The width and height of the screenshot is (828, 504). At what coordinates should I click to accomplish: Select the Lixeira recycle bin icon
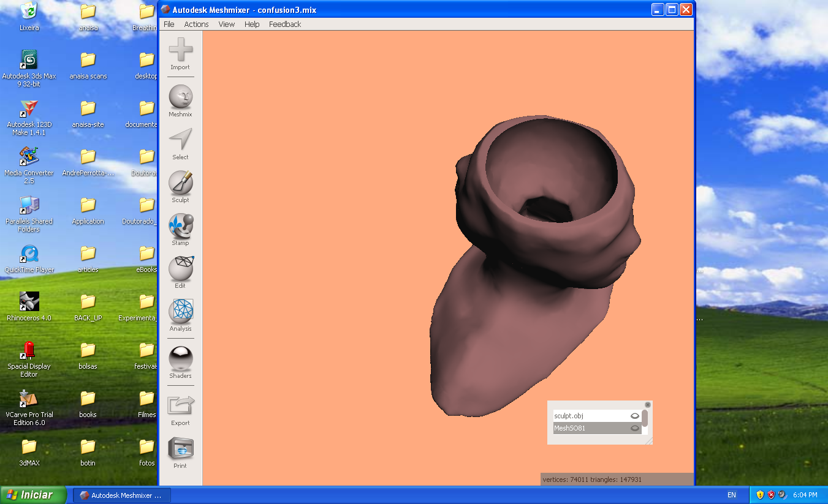click(29, 17)
